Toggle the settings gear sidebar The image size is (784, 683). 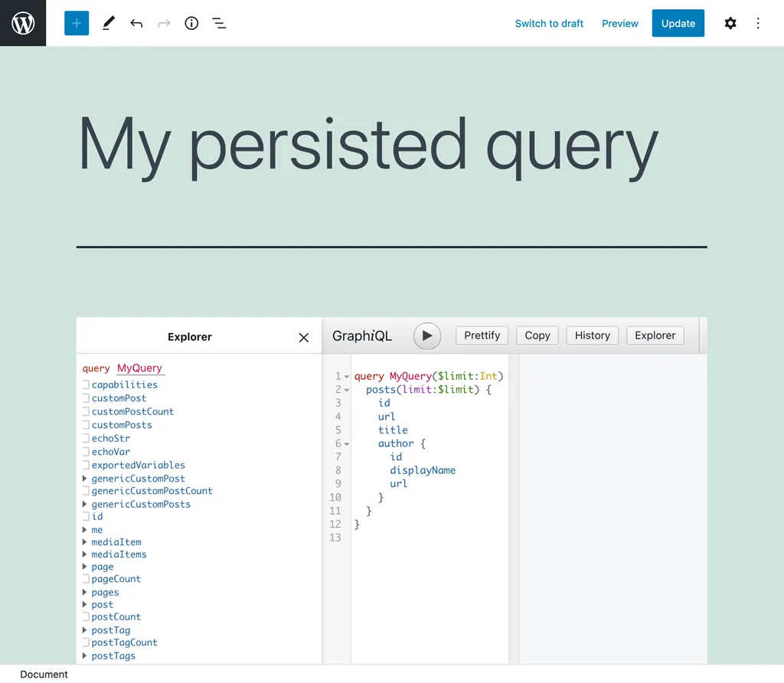[730, 23]
